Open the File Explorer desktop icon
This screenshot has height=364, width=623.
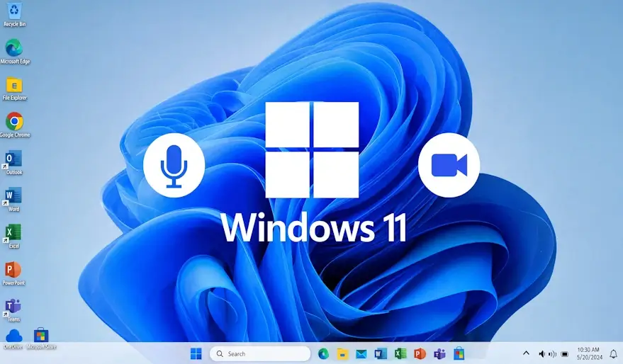coord(15,89)
